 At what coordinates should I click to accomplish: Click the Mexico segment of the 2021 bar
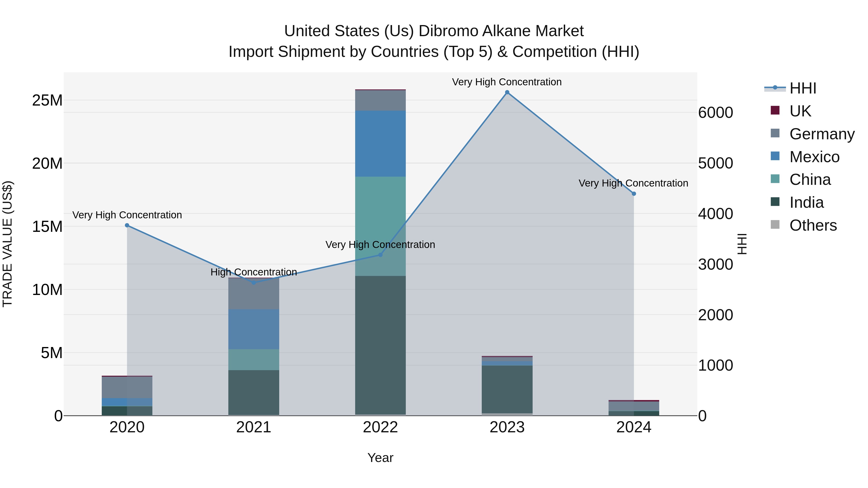pos(254,329)
